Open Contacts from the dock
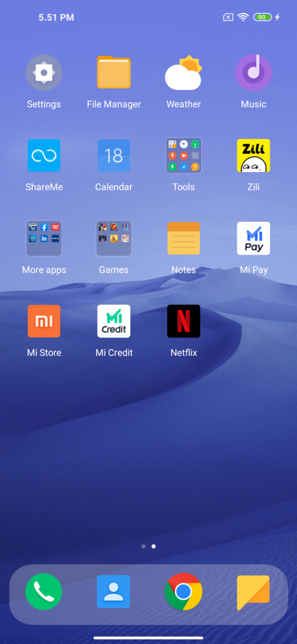 tap(114, 591)
